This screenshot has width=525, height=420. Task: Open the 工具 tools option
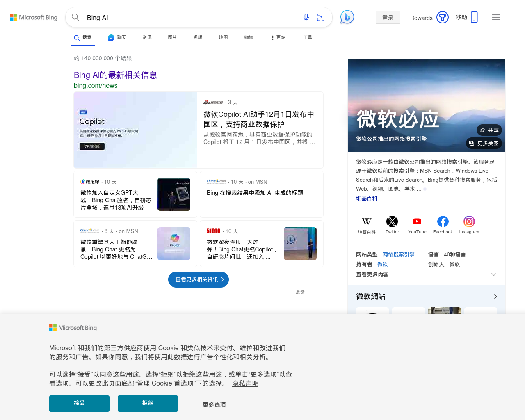pos(308,37)
